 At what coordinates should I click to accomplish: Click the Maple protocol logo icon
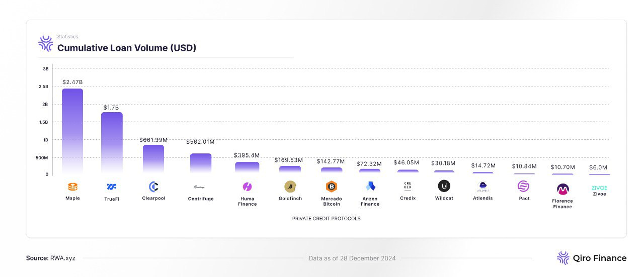click(x=72, y=187)
